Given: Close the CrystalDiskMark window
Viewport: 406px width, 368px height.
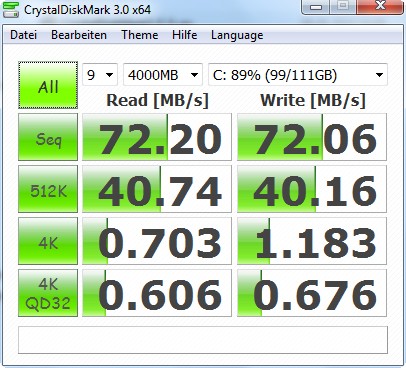Looking at the screenshot, I should coord(380,7).
